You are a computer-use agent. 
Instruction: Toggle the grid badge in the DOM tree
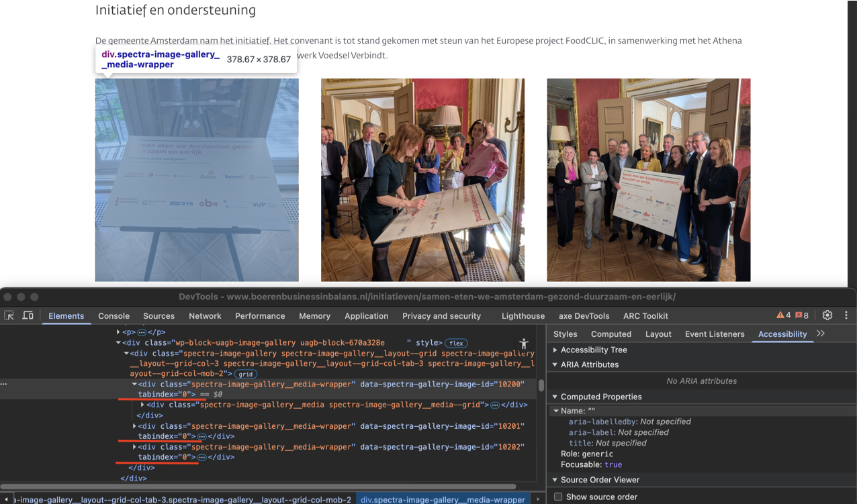click(x=246, y=374)
